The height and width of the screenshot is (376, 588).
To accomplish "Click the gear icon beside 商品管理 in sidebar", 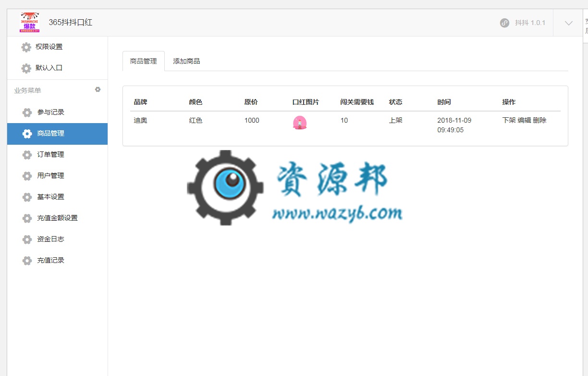I will point(27,134).
